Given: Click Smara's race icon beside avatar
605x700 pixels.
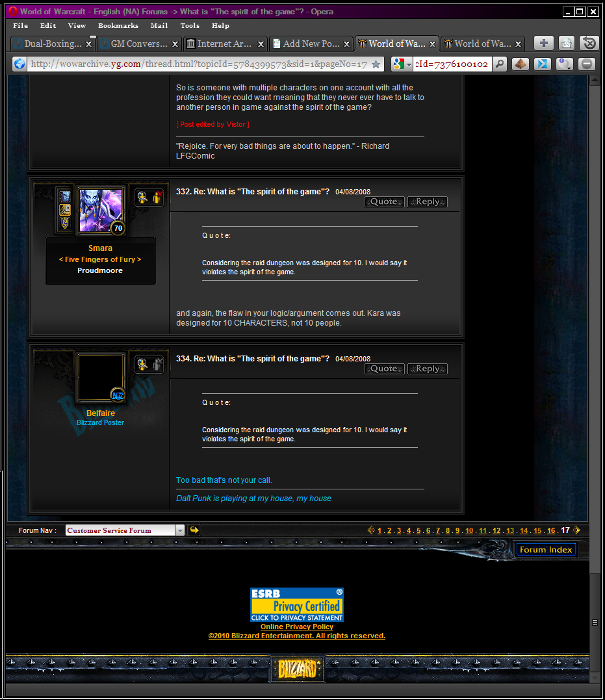Looking at the screenshot, I should coord(65,196).
